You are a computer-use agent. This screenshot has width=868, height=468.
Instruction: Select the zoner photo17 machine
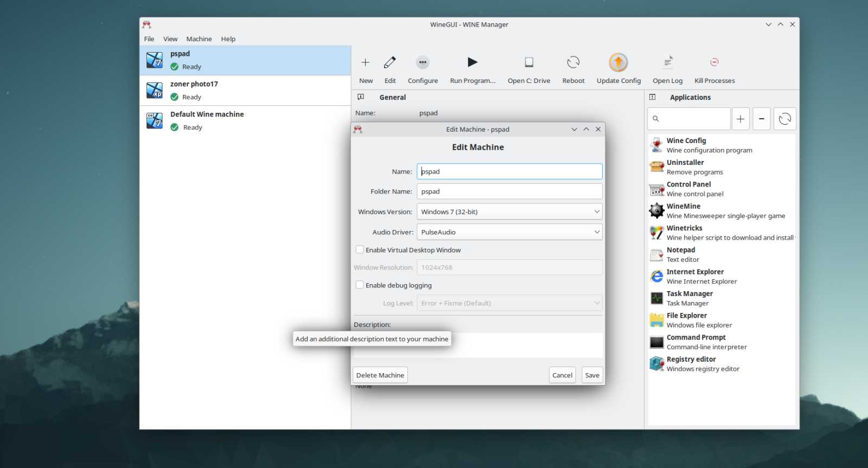click(x=245, y=91)
